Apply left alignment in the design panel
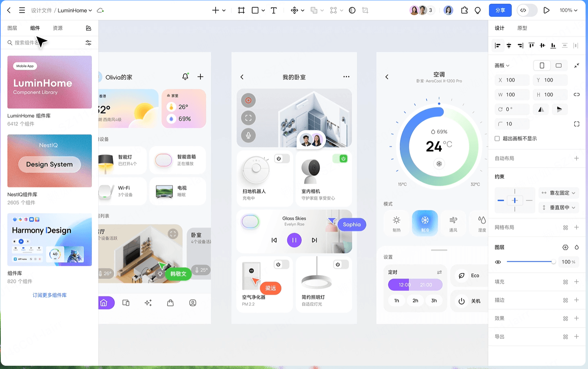 498,46
